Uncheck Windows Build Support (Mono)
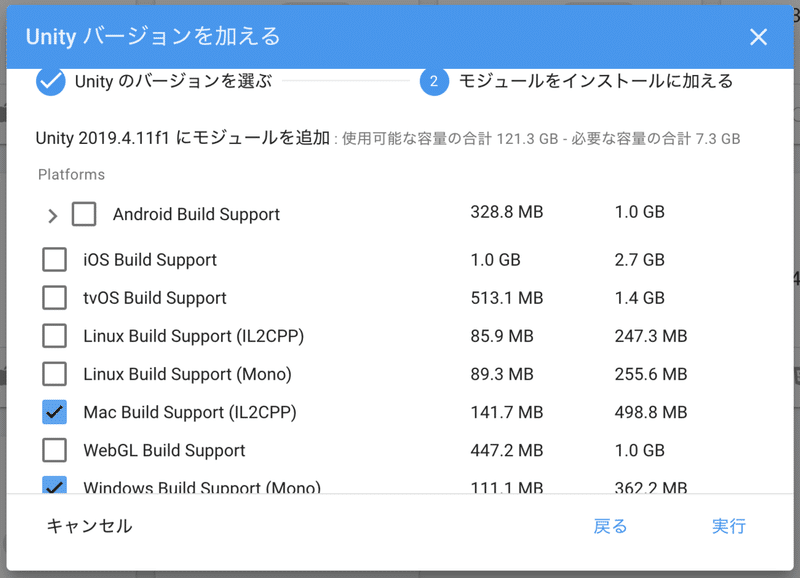The width and height of the screenshot is (800, 578). point(54,486)
